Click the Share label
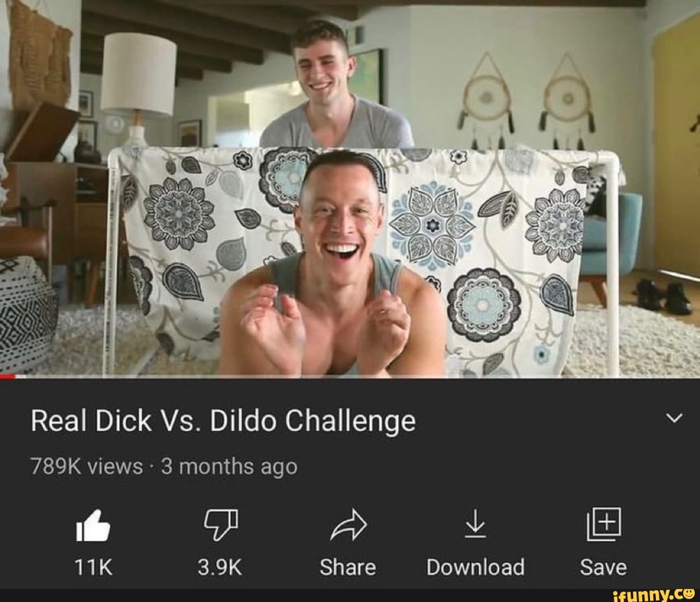Image resolution: width=700 pixels, height=602 pixels. coord(348,568)
